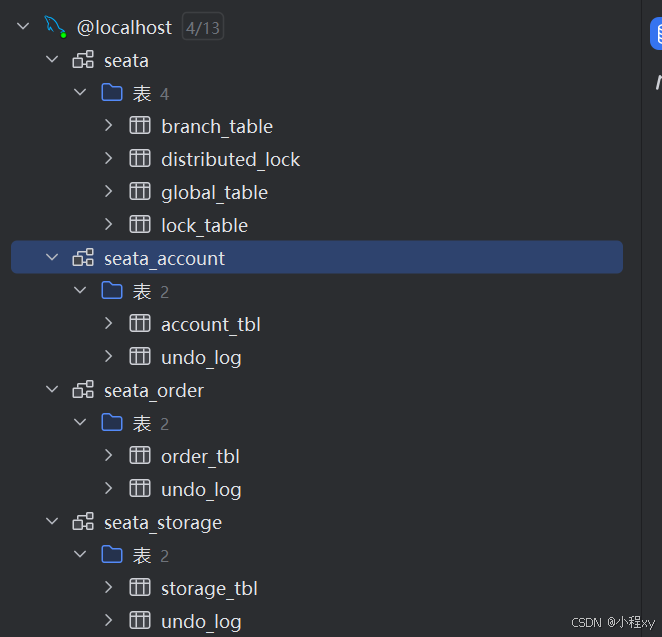Image resolution: width=662 pixels, height=637 pixels.
Task: Click the distributed_lock table icon
Action: [140, 159]
